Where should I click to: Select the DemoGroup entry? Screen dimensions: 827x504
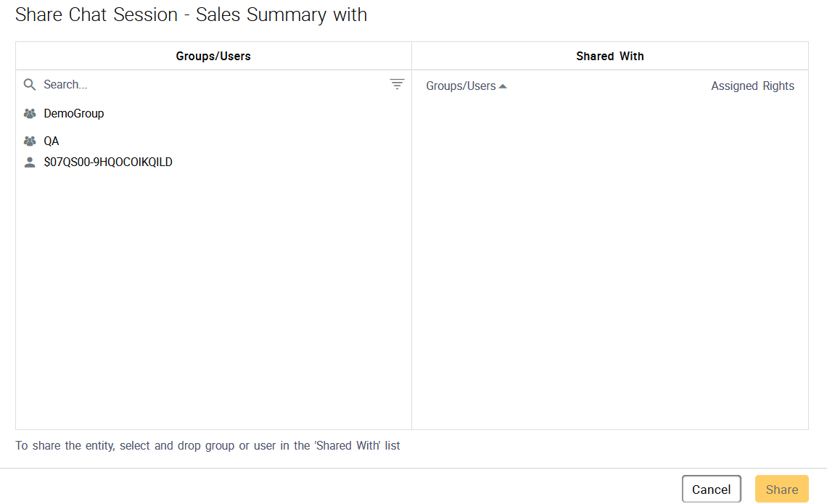(x=74, y=114)
